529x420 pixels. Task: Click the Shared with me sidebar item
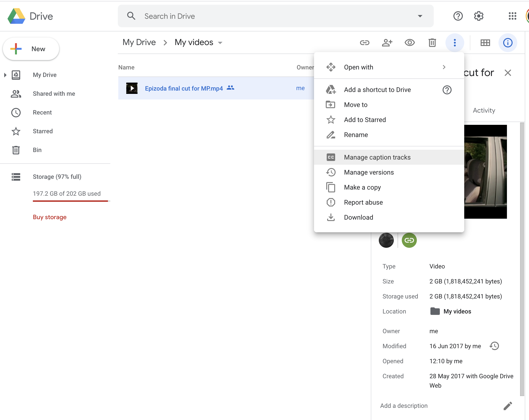point(54,94)
